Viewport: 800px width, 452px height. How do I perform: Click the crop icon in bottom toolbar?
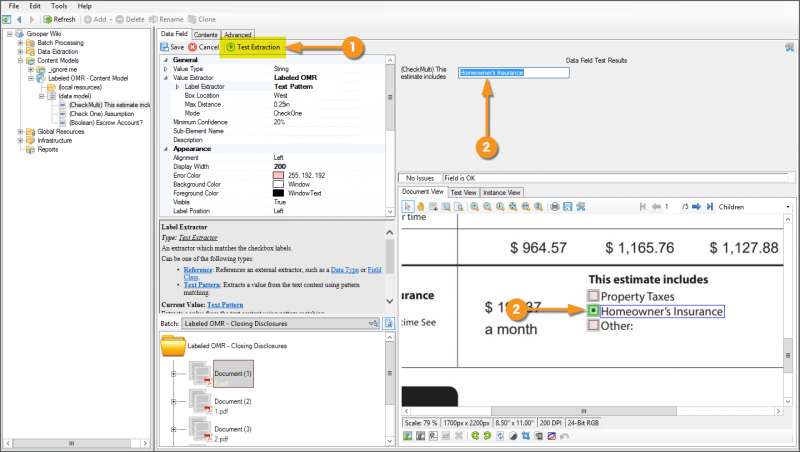coord(526,436)
